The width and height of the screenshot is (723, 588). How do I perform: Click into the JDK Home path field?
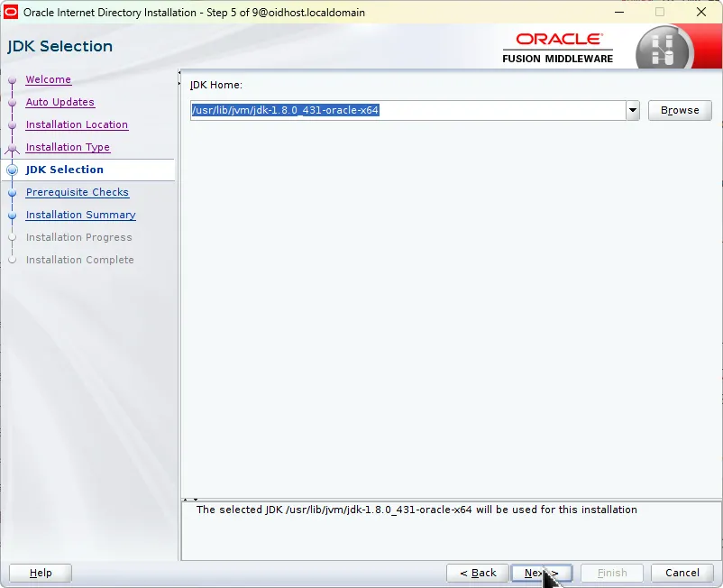coord(408,111)
